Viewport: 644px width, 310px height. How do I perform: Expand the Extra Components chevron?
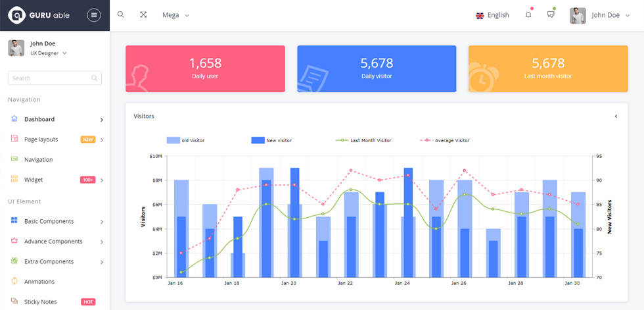point(101,262)
